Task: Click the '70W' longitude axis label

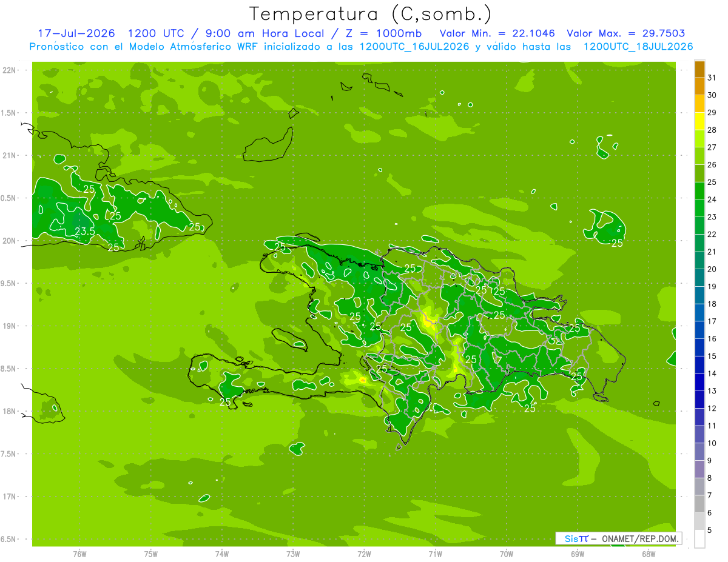Action: [x=507, y=554]
